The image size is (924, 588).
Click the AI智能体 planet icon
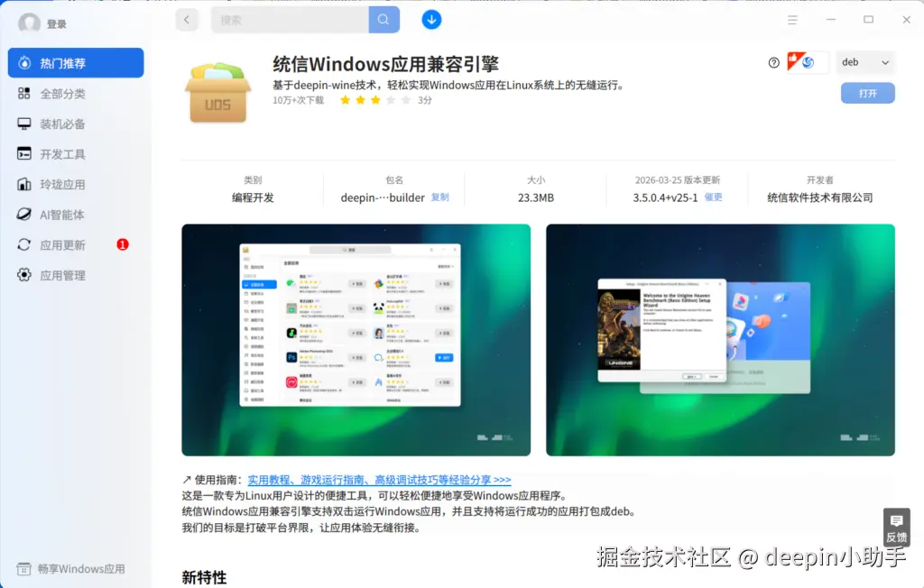[24, 215]
